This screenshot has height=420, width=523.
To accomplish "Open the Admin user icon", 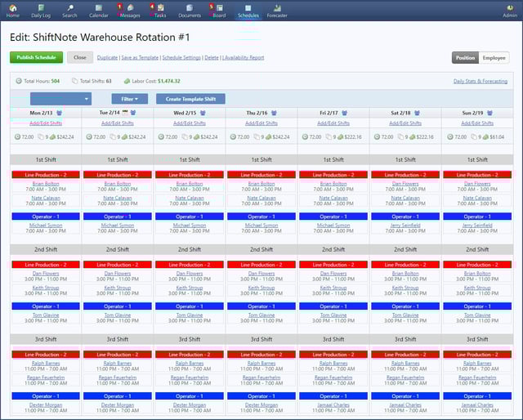I will tap(510, 8).
